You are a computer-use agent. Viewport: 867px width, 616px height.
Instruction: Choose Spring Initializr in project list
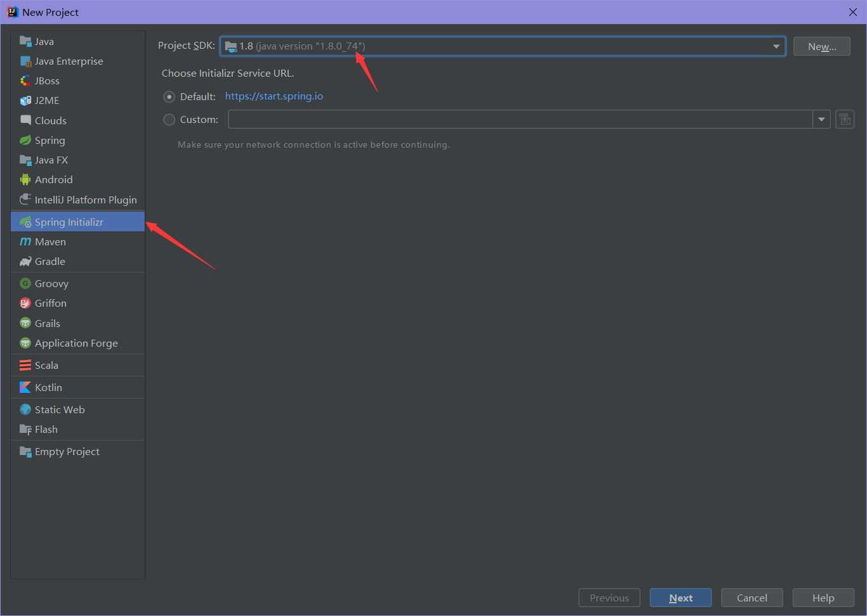pos(78,222)
